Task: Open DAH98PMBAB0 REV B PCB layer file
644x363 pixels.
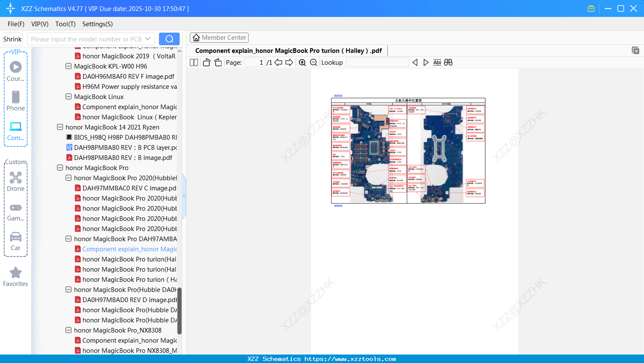Action: click(x=121, y=148)
